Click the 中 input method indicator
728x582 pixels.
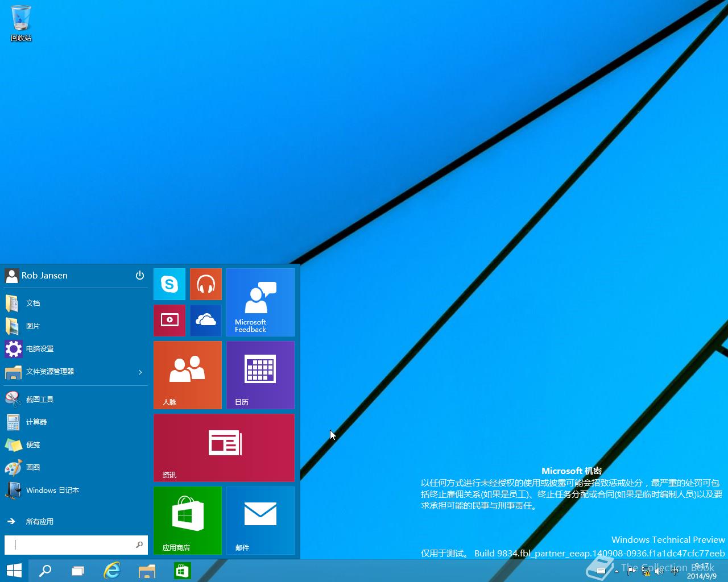click(x=675, y=571)
